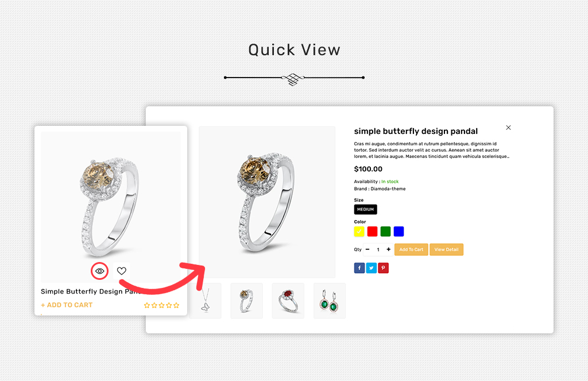The height and width of the screenshot is (381, 588).
Task: Decrease quantity with the minus button
Action: pyautogui.click(x=367, y=249)
